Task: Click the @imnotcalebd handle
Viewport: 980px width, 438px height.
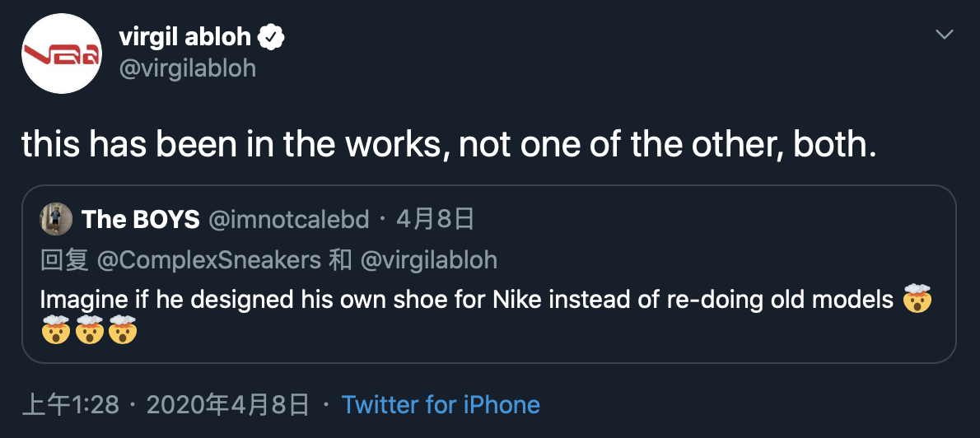Action: point(288,220)
